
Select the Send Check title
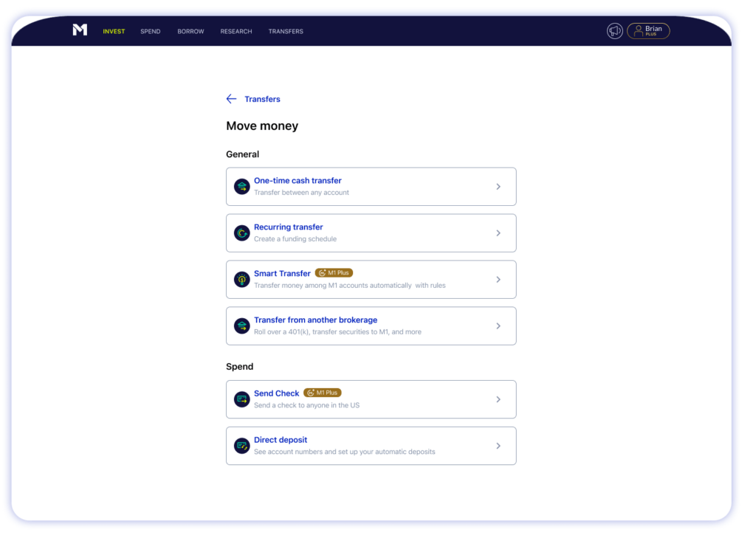(276, 393)
